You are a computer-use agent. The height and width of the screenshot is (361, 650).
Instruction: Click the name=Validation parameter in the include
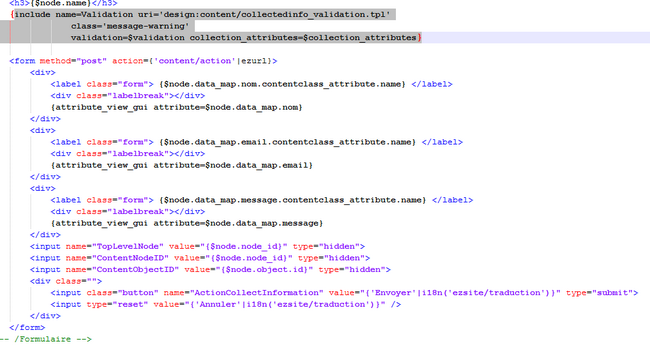click(x=94, y=15)
